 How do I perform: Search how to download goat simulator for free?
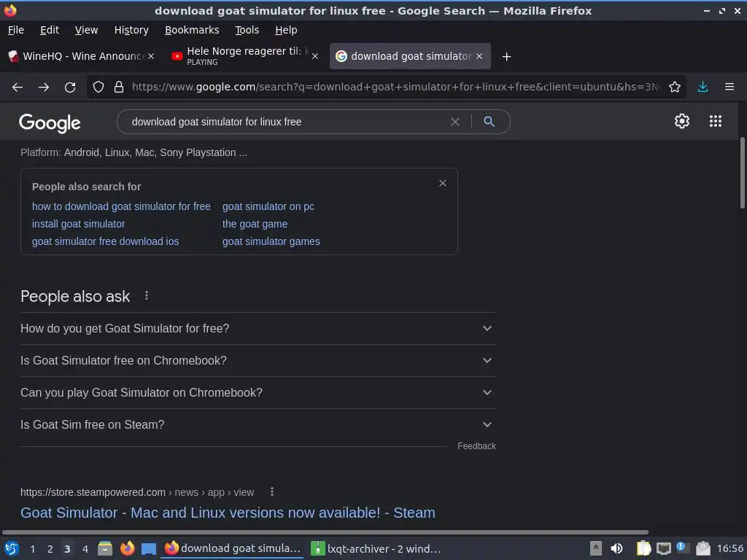tap(121, 206)
